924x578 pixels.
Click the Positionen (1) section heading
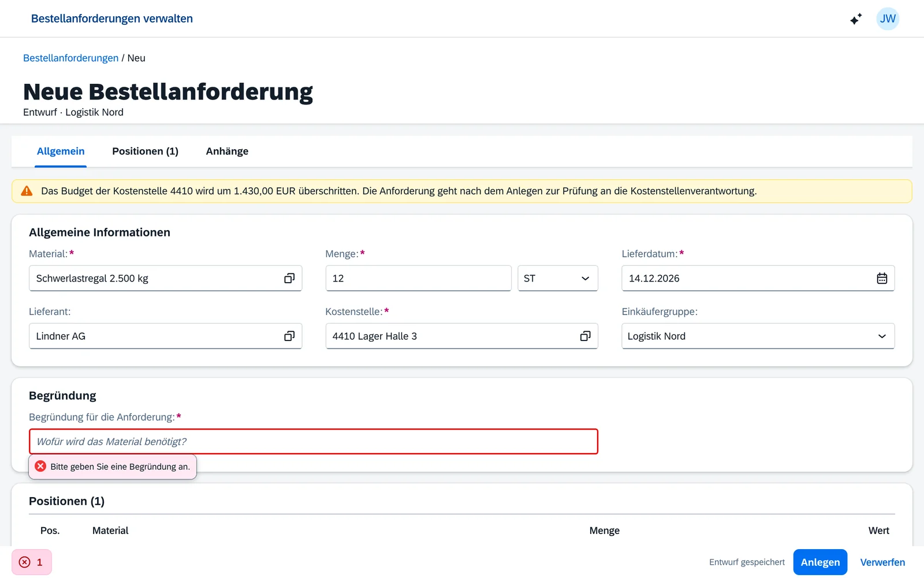click(66, 502)
